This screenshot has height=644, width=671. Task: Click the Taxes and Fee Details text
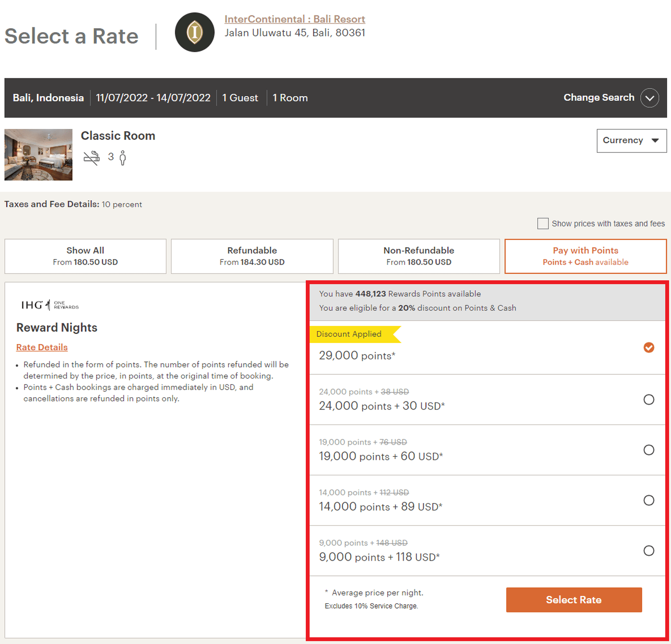73,204
